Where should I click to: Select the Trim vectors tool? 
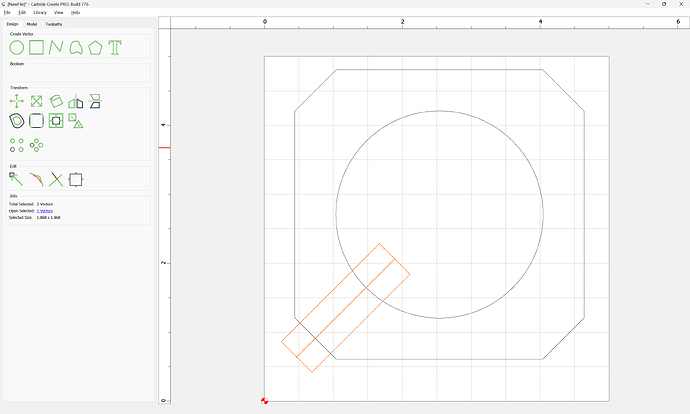click(x=56, y=180)
